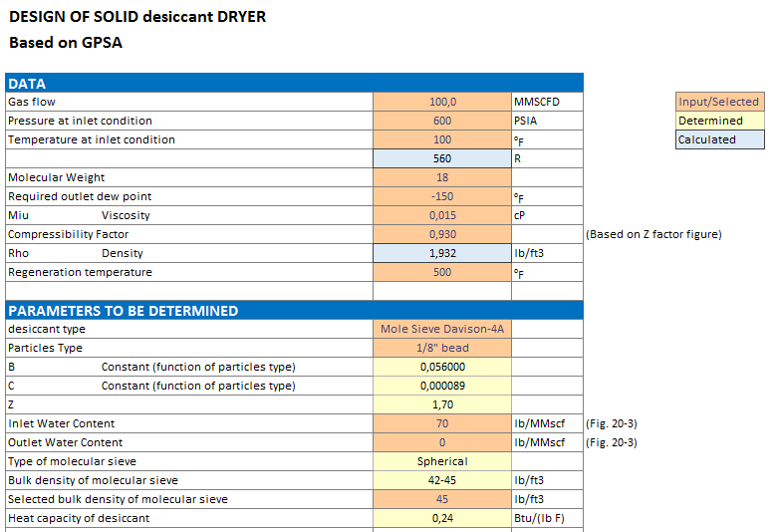The image size is (777, 532).
Task: Select the Type of molecular sieve Spherical cell
Action: click(x=442, y=461)
